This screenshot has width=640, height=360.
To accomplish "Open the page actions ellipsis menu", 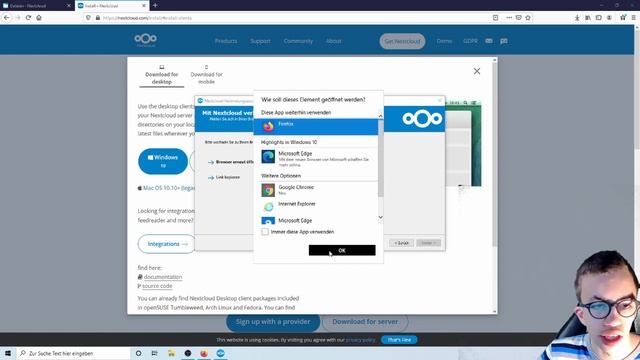I will point(509,18).
